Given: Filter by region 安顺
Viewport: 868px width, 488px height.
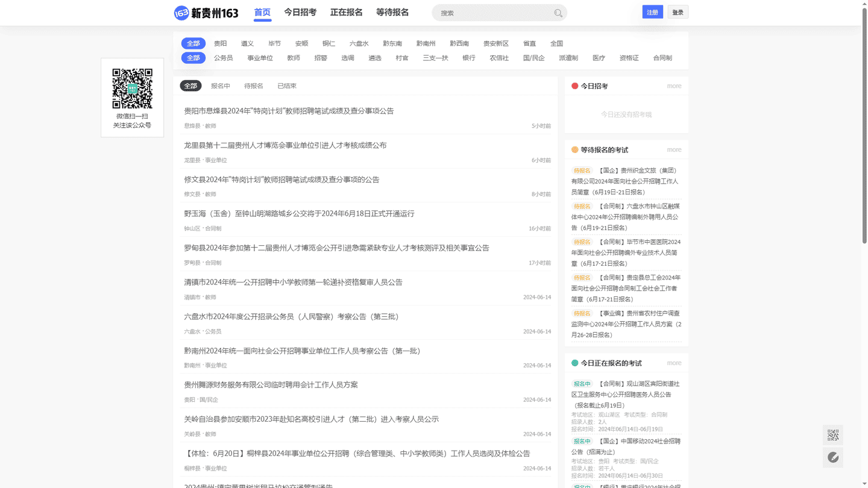Looking at the screenshot, I should tap(301, 43).
